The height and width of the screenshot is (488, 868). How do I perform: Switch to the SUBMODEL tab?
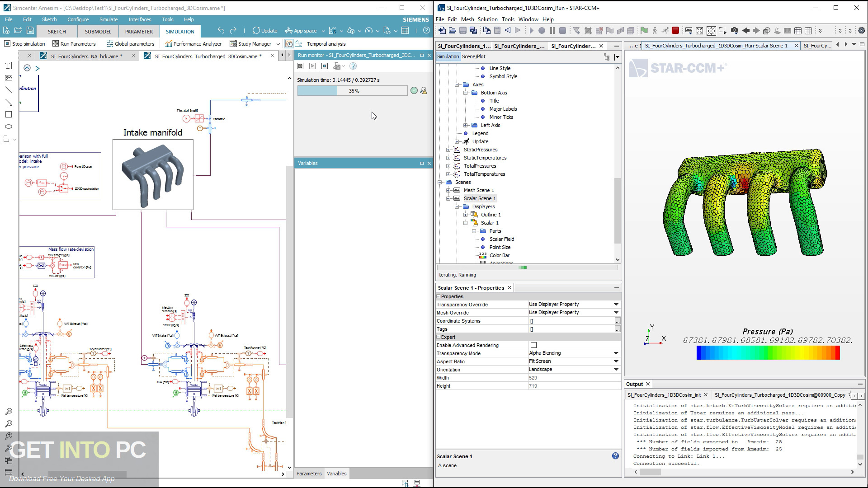tap(98, 31)
